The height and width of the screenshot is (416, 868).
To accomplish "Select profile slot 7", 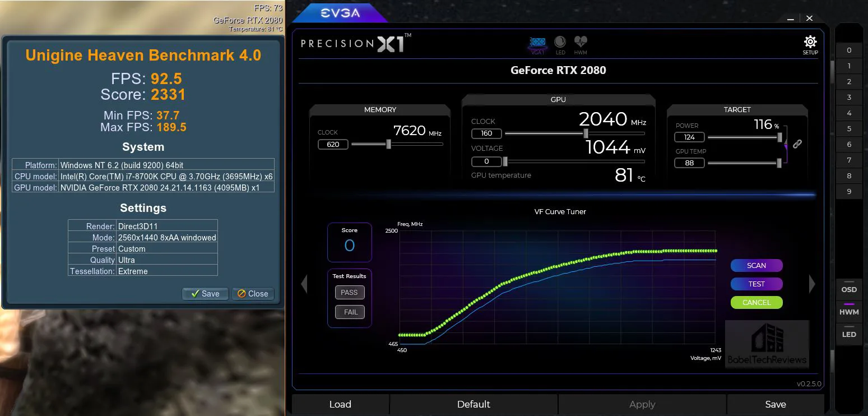I will coord(849,160).
